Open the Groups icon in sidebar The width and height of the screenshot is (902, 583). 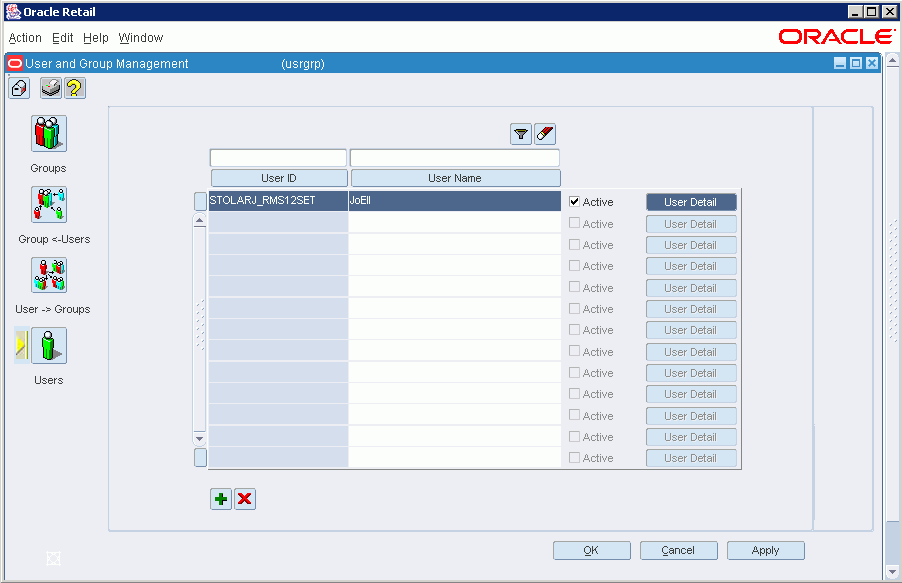49,134
